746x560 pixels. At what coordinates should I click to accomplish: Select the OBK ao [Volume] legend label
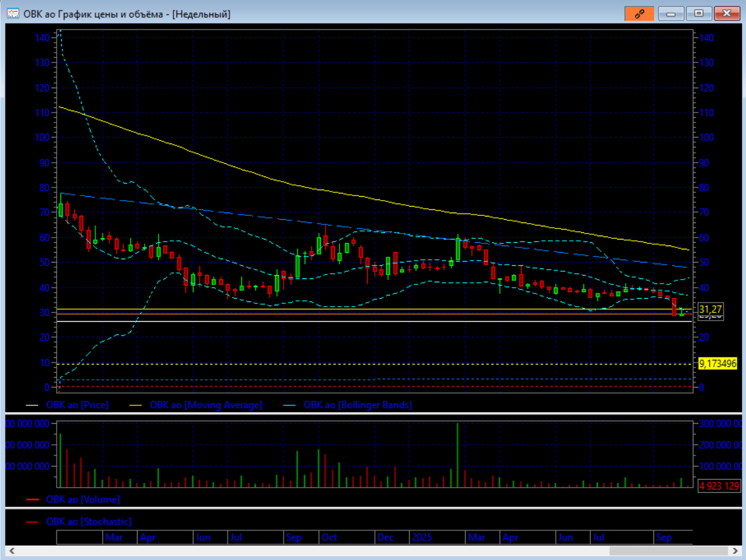point(83,499)
